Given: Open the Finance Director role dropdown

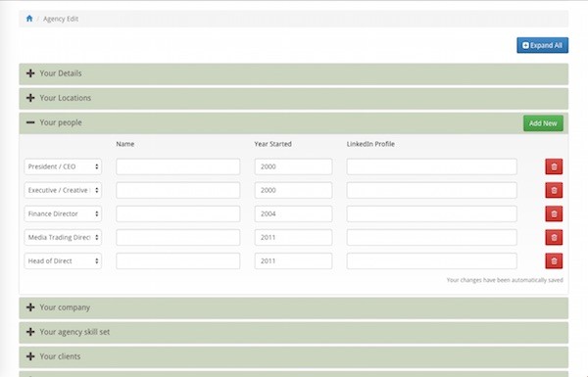Looking at the screenshot, I should click(63, 214).
